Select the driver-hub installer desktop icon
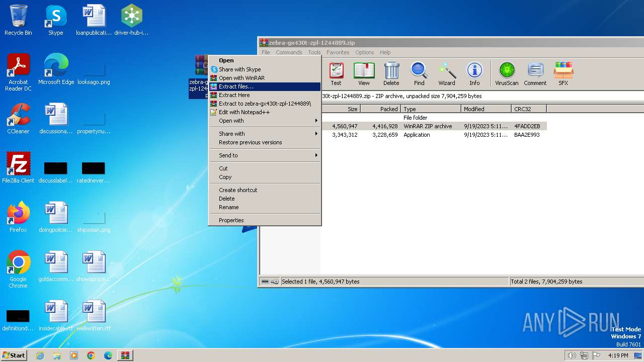644x362 pixels. click(131, 20)
